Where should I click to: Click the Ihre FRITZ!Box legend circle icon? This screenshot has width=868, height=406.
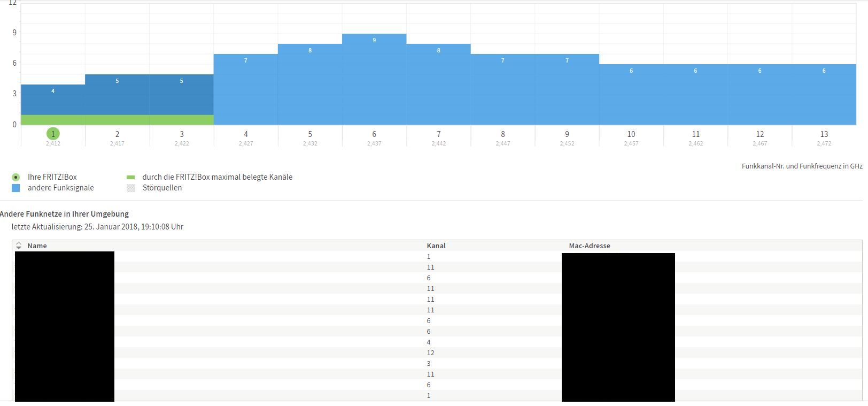coord(15,177)
